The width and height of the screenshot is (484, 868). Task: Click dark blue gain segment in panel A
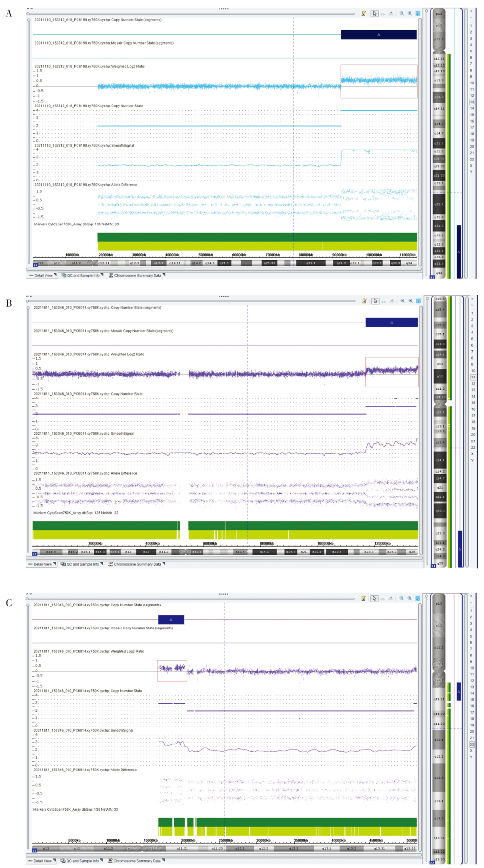(378, 35)
